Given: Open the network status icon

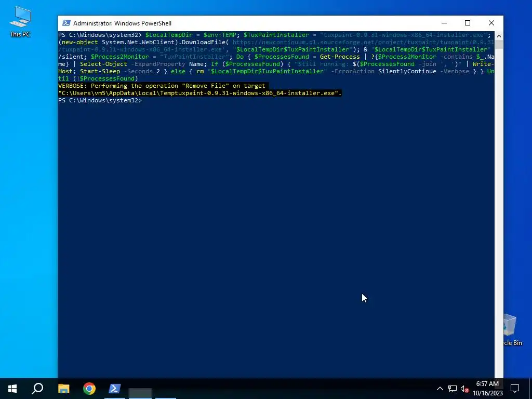Looking at the screenshot, I should (453, 389).
